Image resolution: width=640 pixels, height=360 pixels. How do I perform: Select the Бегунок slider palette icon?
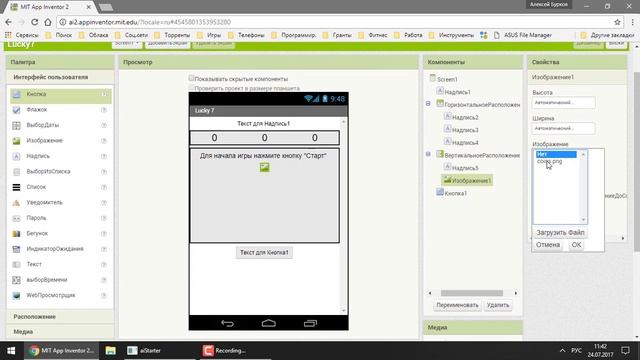16,234
